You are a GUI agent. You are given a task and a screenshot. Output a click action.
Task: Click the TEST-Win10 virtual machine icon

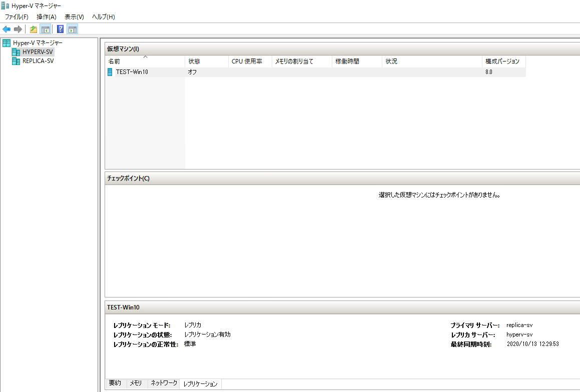pyautogui.click(x=110, y=72)
